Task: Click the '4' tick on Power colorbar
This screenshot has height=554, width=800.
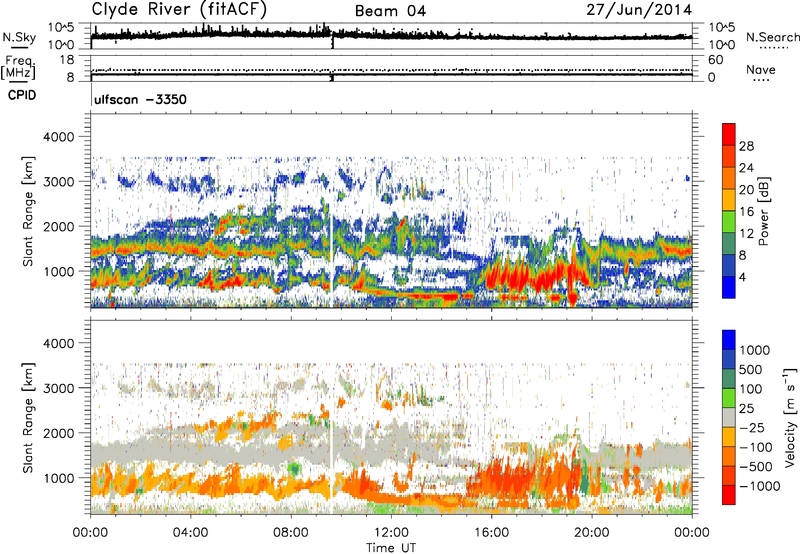Action: [742, 278]
